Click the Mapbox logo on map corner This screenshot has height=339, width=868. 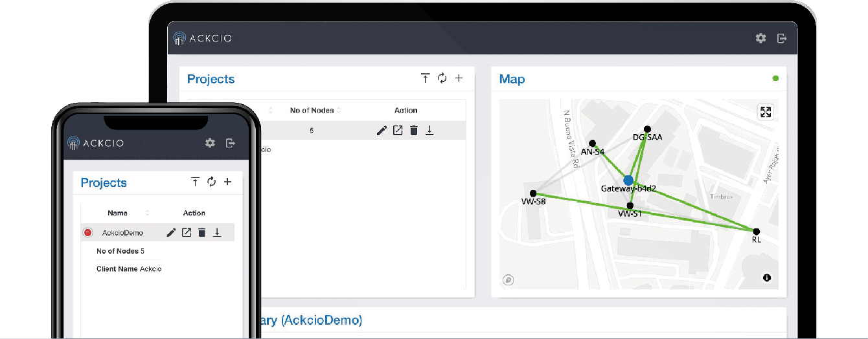[508, 280]
